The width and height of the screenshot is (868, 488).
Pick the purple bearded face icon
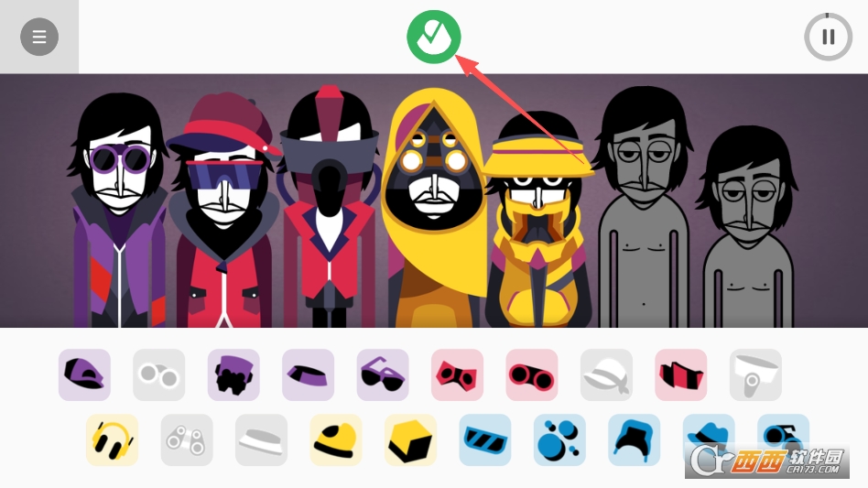click(233, 374)
